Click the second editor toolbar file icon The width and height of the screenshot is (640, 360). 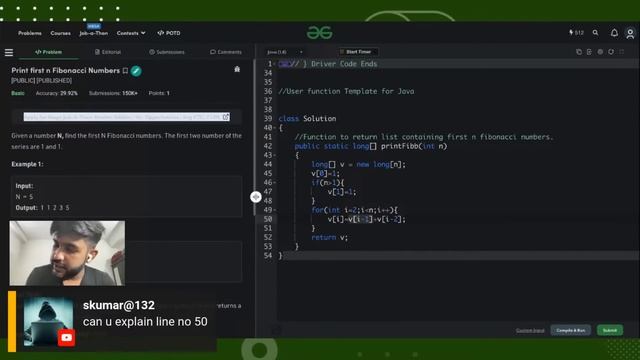pyautogui.click(x=589, y=52)
